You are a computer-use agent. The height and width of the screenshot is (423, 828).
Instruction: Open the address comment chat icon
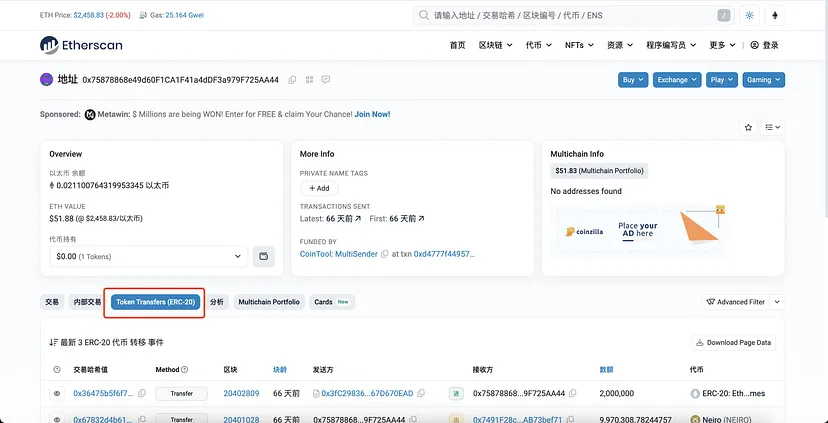(326, 80)
